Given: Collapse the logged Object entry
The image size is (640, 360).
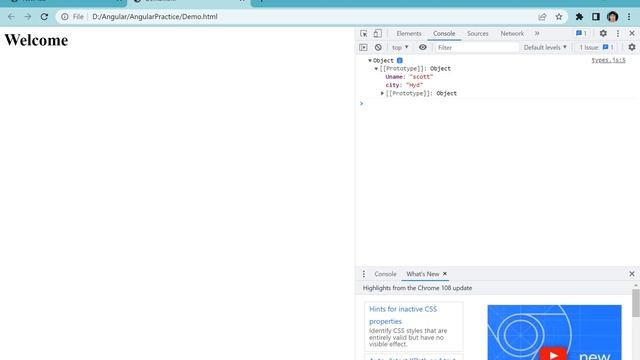Looking at the screenshot, I should click(x=370, y=60).
